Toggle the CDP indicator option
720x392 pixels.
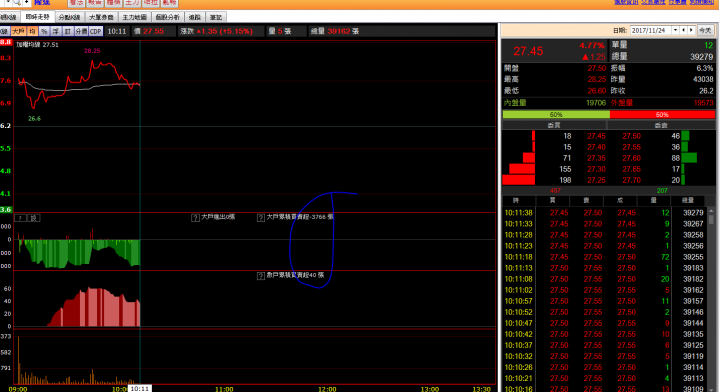coord(96,31)
